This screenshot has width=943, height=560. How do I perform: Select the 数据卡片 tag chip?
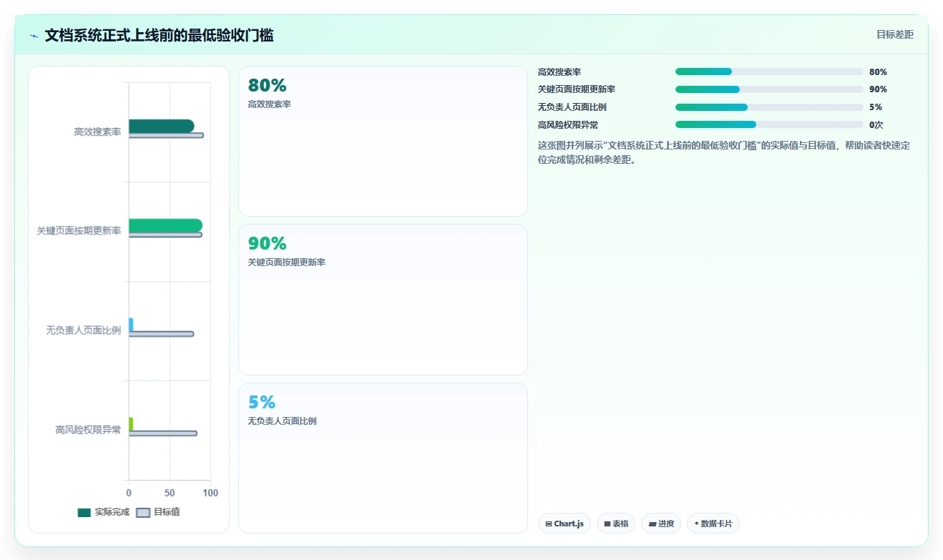(713, 524)
